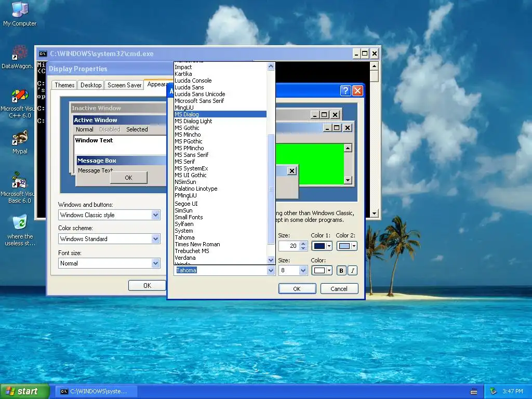Select the Small Fonts entry

point(220,217)
